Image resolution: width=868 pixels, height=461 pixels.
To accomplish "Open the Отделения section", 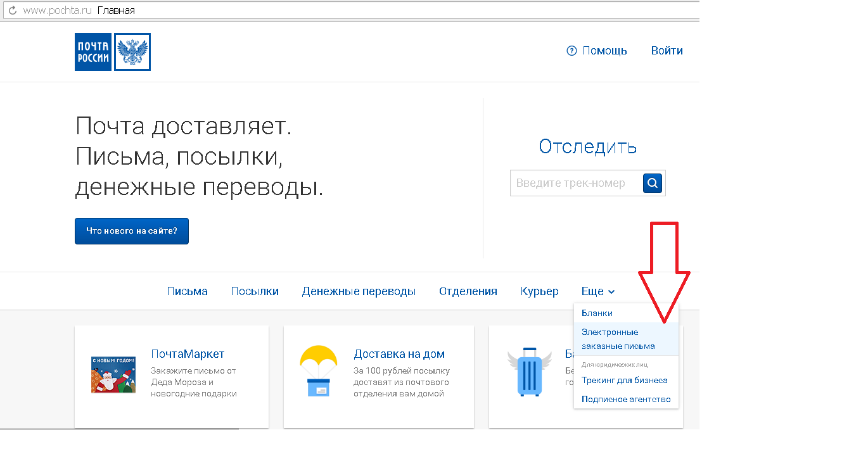I will pyautogui.click(x=468, y=291).
